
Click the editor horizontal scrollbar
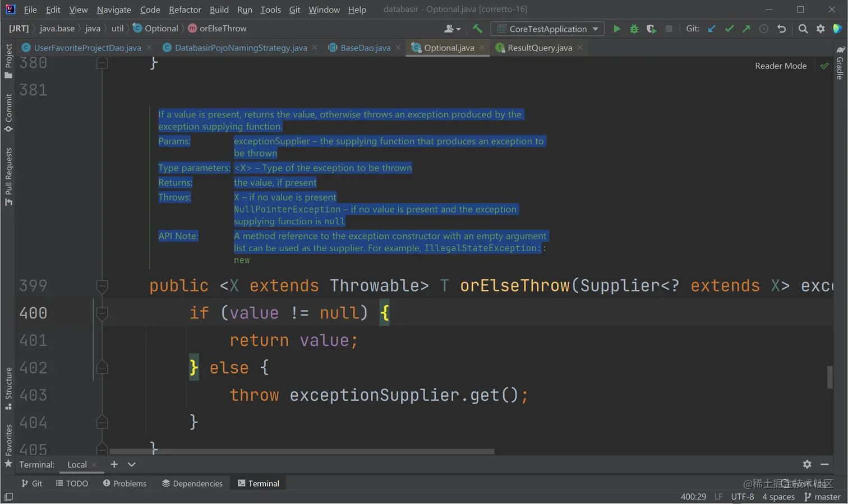point(302,451)
